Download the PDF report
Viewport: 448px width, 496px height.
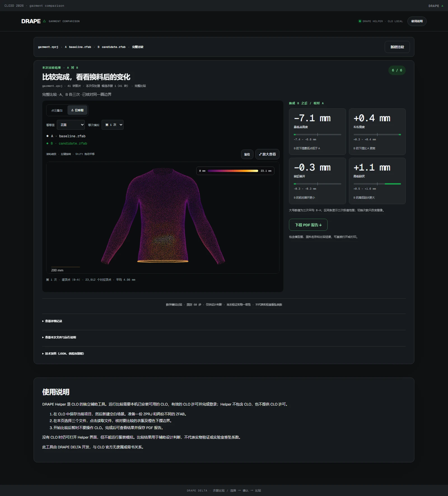pos(308,225)
